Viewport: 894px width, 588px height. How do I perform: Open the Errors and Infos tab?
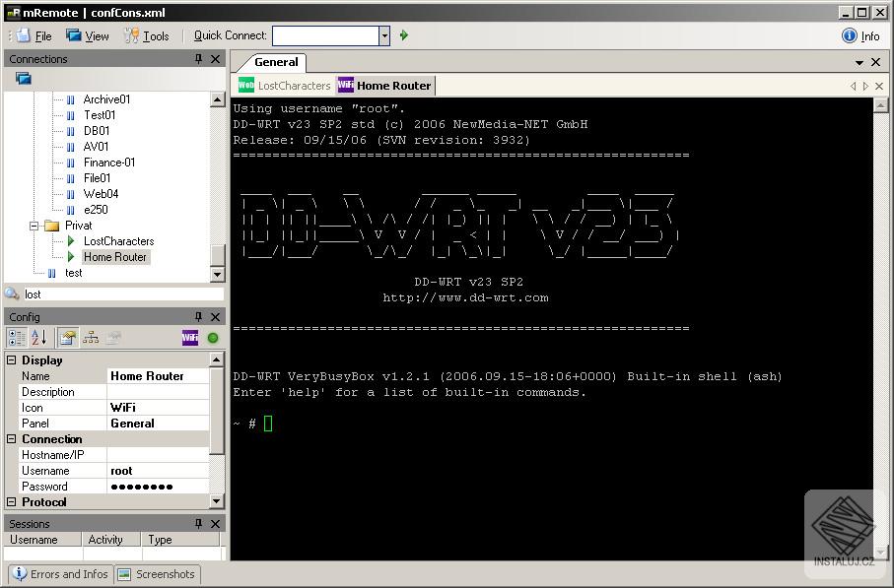[60, 574]
